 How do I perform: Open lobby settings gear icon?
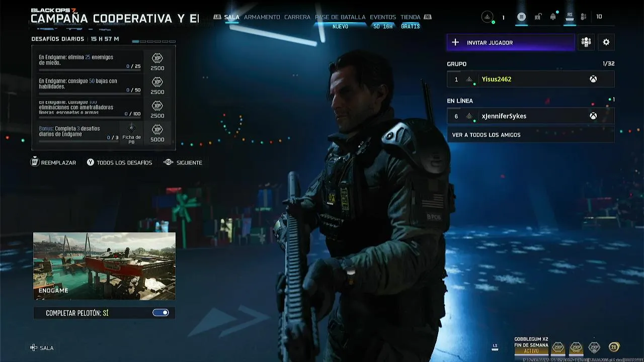coord(606,42)
